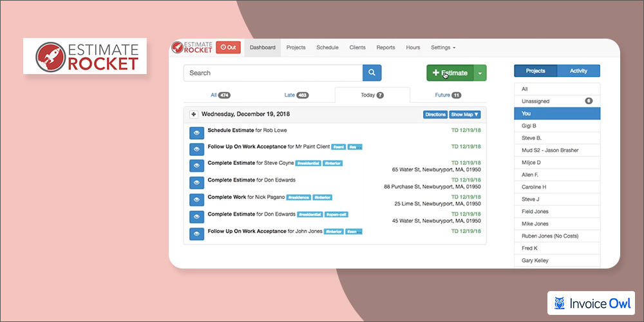Click eye icon for Schedule Estimate Rob Lowe
Screen dimensions: 644x322
(196, 133)
